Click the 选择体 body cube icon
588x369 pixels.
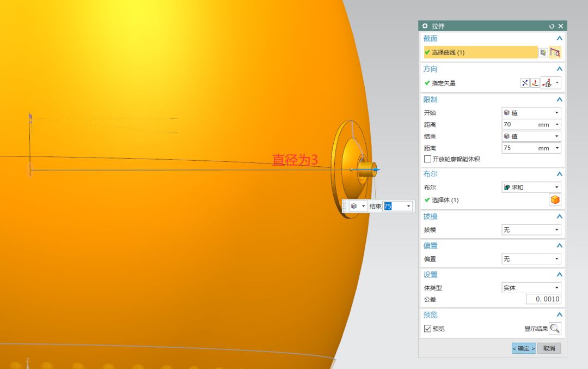555,200
